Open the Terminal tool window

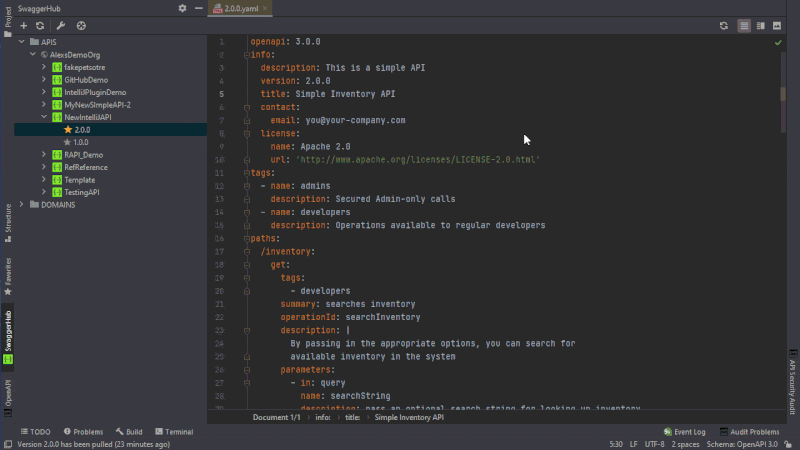tap(174, 432)
